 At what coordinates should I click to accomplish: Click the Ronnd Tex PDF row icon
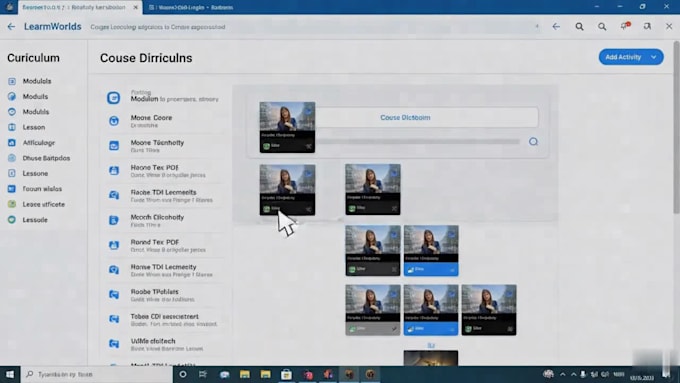(x=114, y=245)
